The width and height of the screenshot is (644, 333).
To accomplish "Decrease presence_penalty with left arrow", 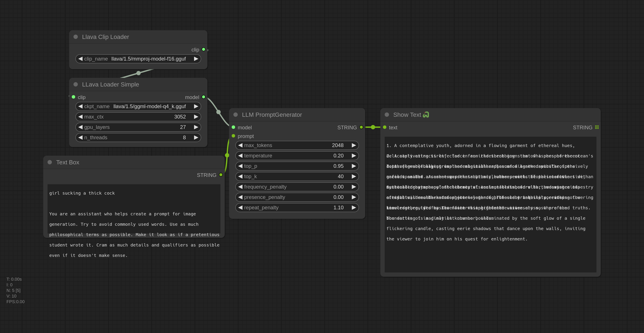I will coord(240,197).
